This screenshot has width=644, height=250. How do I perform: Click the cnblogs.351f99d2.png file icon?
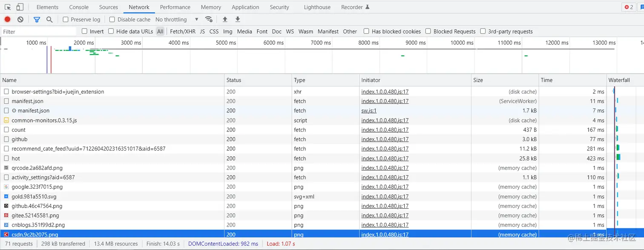[x=6, y=225]
